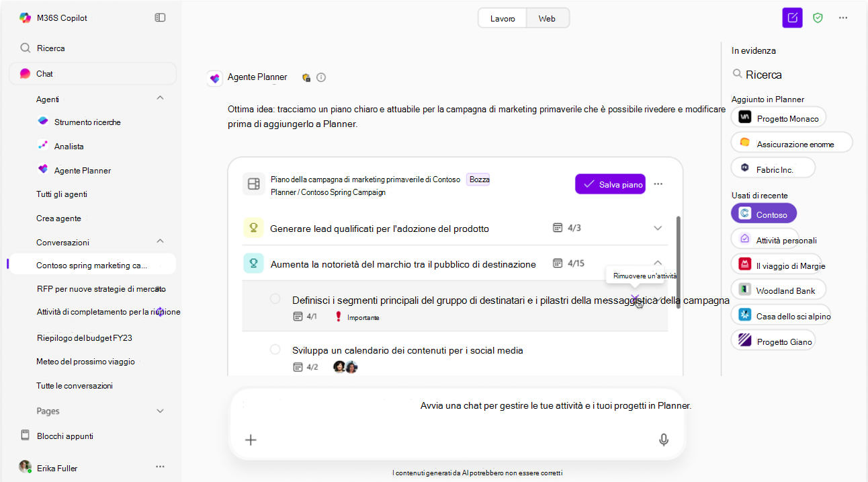Open the top-right more options ellipsis

pos(843,18)
